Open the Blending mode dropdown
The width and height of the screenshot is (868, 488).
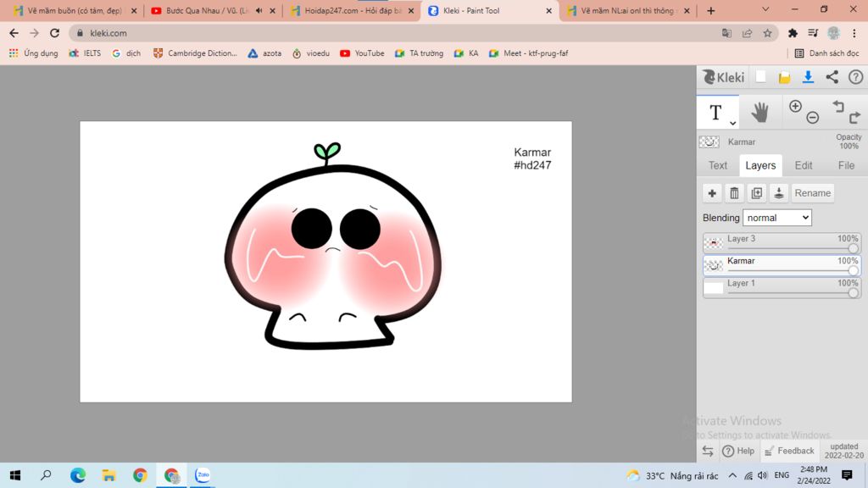777,218
